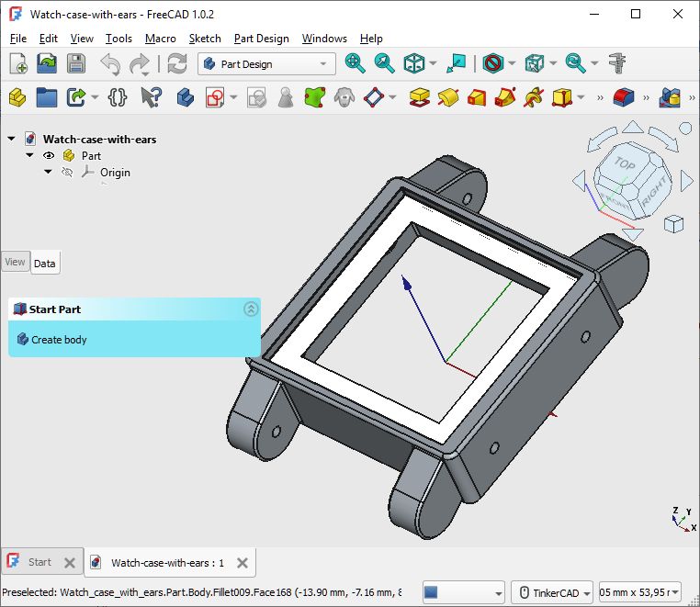Open the File menu
The height and width of the screenshot is (607, 700).
click(18, 39)
